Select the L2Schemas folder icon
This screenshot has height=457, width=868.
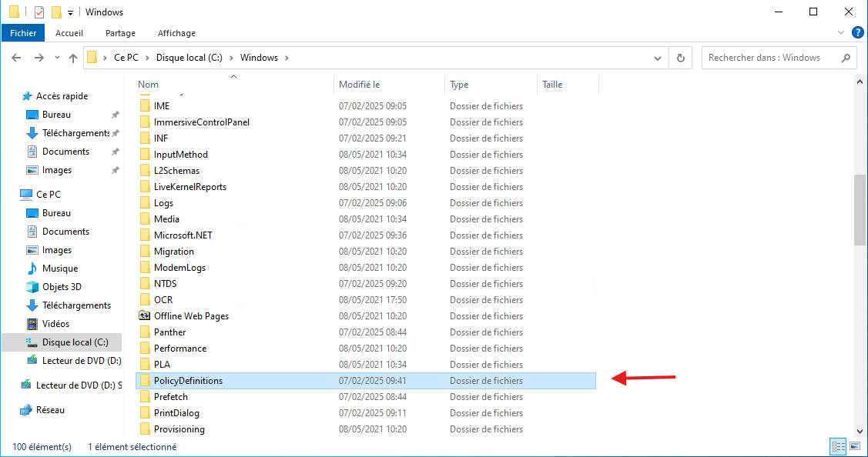coord(145,170)
